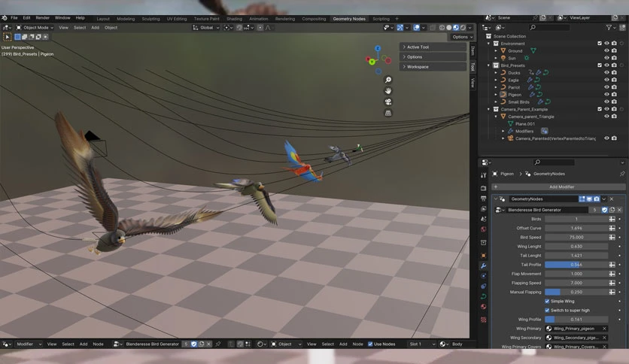Open Slot 1 dropdown
Image resolution: width=629 pixels, height=364 pixels.
tap(421, 344)
